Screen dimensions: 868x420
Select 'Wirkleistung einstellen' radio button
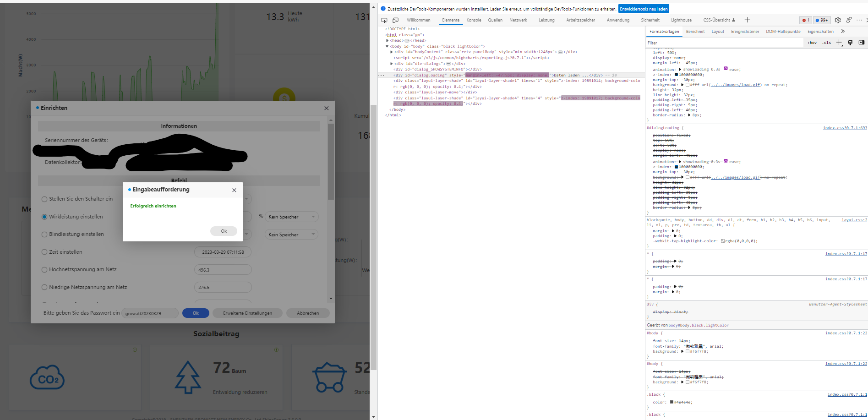[x=44, y=217]
